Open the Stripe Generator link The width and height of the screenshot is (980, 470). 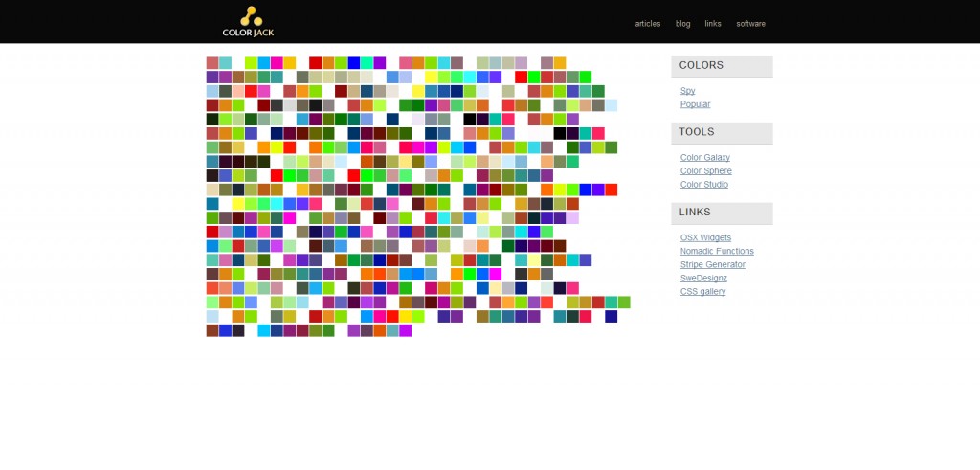coord(712,264)
